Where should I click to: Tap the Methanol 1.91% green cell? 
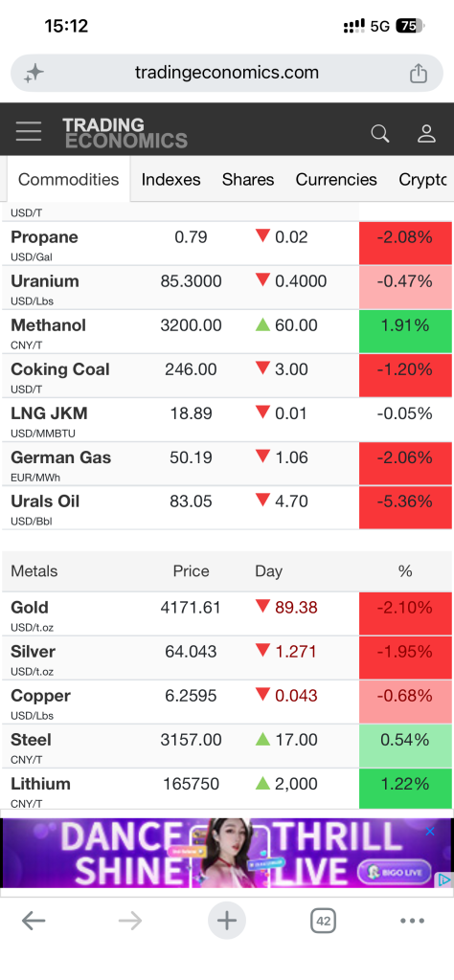click(x=405, y=332)
